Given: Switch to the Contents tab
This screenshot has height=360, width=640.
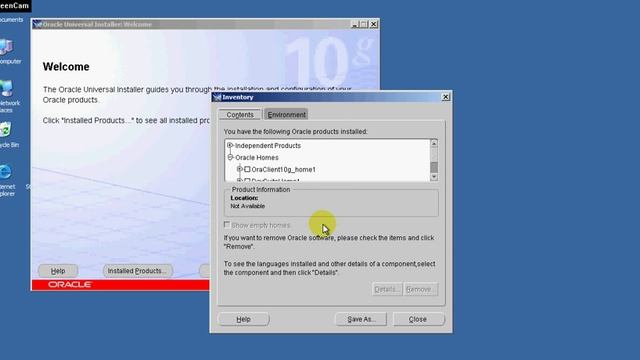Looking at the screenshot, I should click(x=240, y=115).
